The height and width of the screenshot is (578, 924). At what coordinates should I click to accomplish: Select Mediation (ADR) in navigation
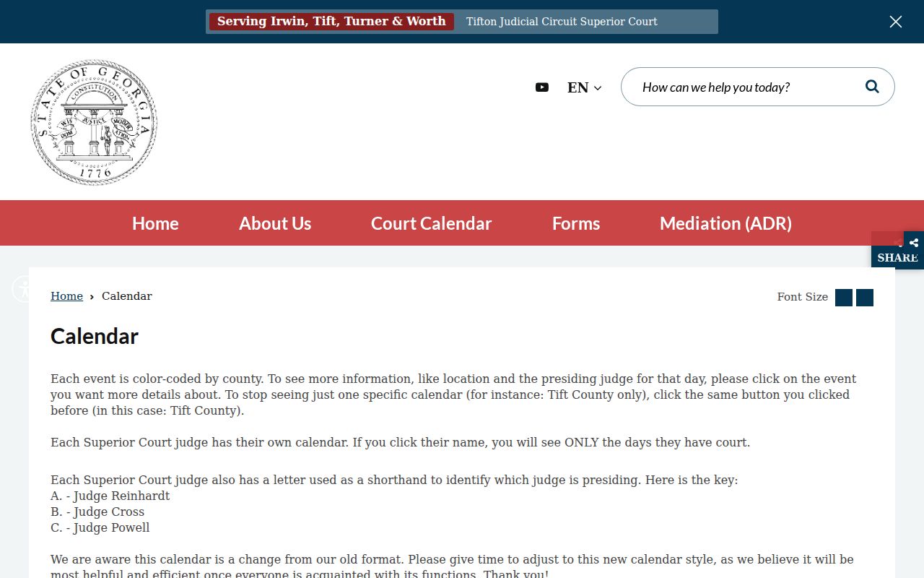(725, 223)
